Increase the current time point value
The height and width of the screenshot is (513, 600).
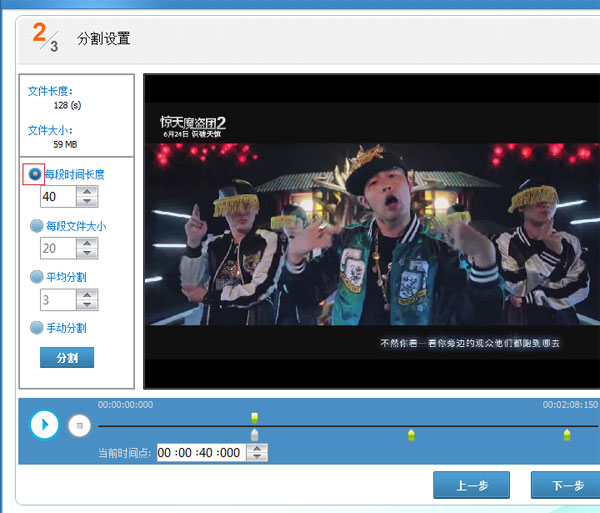tap(257, 448)
